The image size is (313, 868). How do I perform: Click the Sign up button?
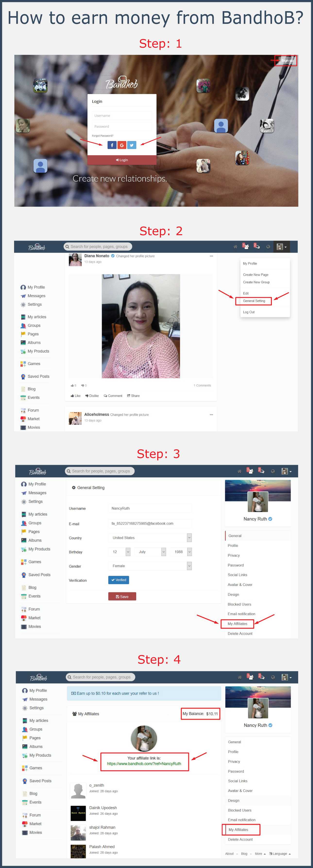[x=287, y=61]
